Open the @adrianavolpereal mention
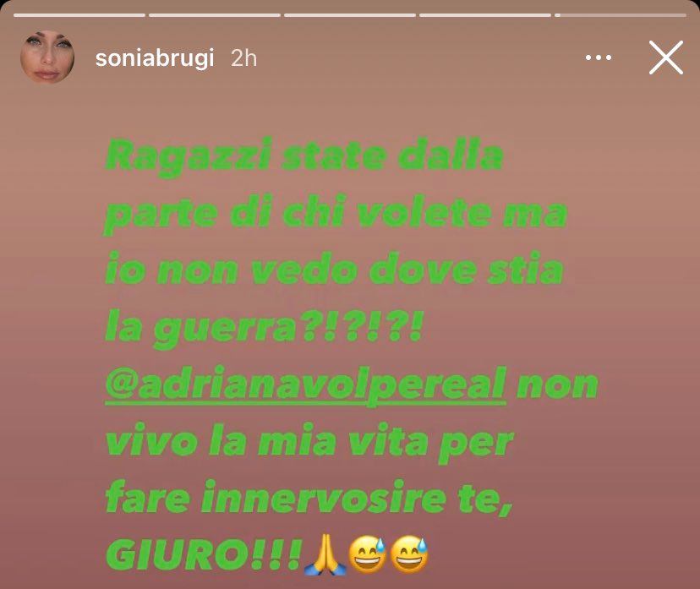Image resolution: width=700 pixels, height=589 pixels. tap(306, 385)
